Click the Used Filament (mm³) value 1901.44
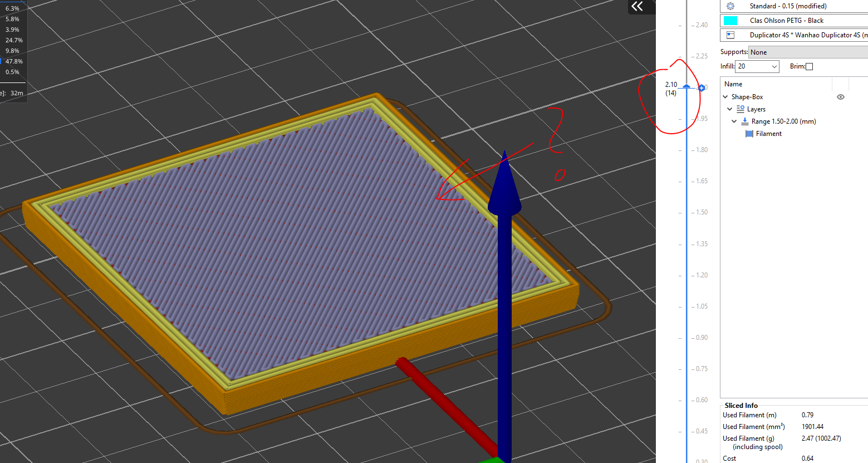Screen dimensions: 868x463 point(812,427)
